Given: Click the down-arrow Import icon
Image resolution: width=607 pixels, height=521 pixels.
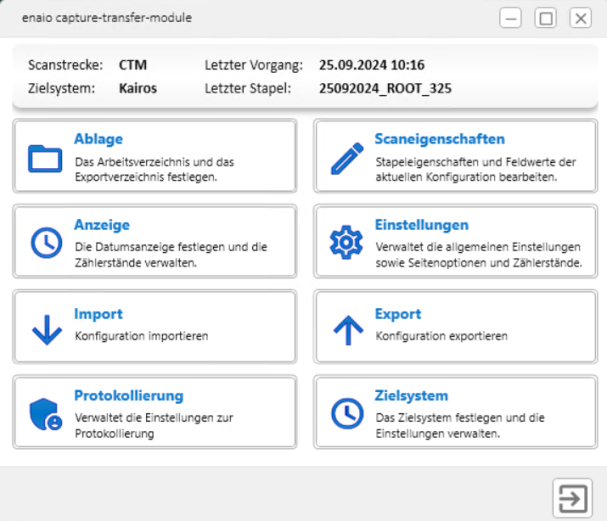Looking at the screenshot, I should (46, 328).
